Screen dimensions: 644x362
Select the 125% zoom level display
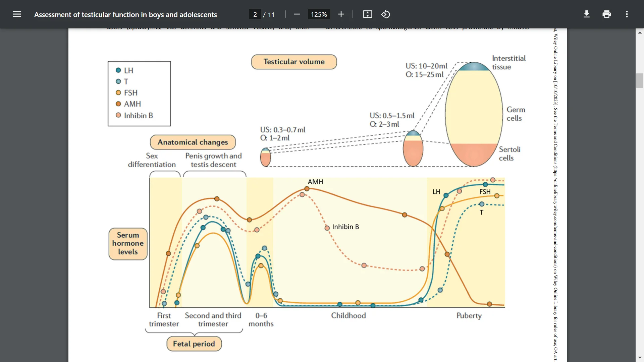(x=319, y=14)
